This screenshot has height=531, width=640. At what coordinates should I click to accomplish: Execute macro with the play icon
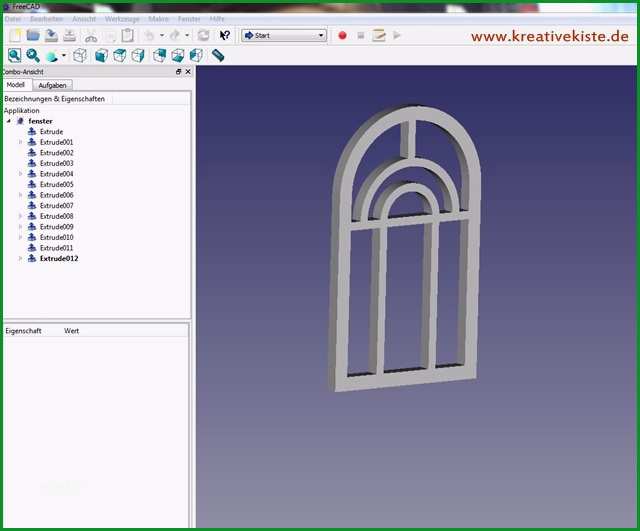point(397,36)
